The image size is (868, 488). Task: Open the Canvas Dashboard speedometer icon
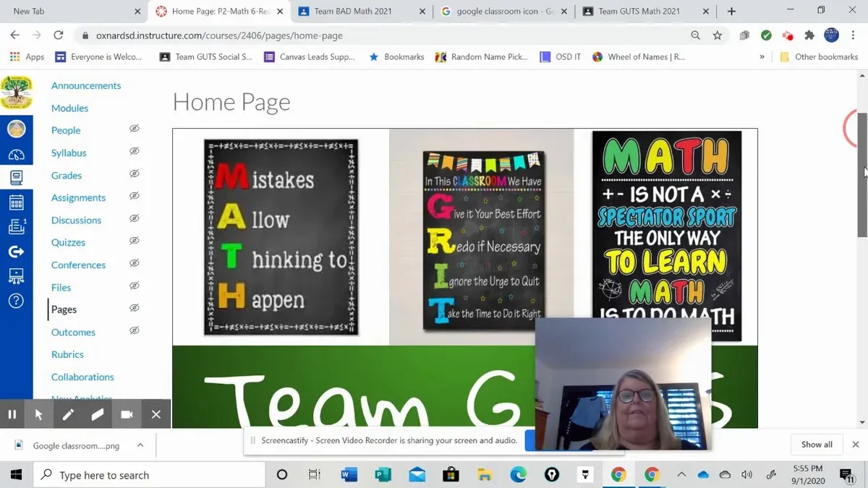[x=16, y=154]
